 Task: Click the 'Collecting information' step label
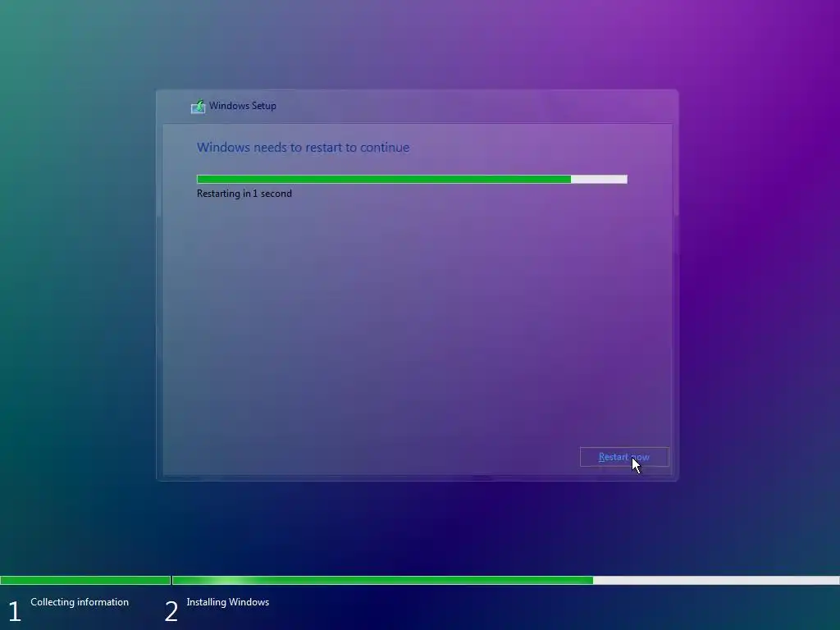80,601
